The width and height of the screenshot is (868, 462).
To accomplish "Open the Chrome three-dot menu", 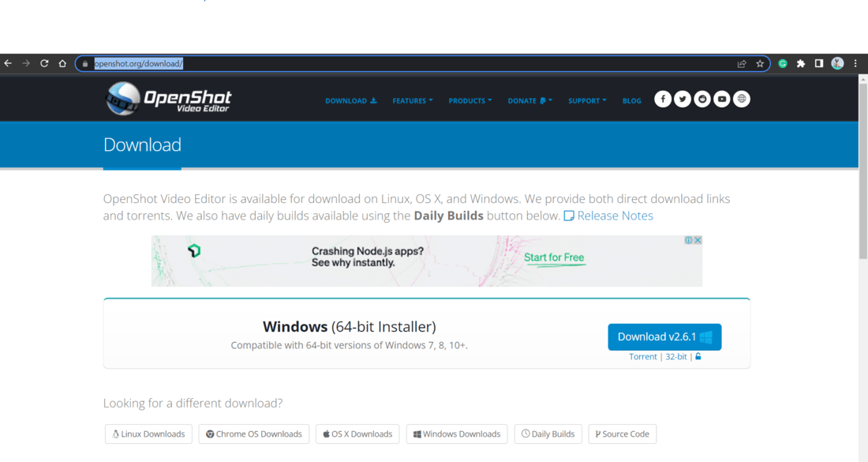I will pos(856,64).
